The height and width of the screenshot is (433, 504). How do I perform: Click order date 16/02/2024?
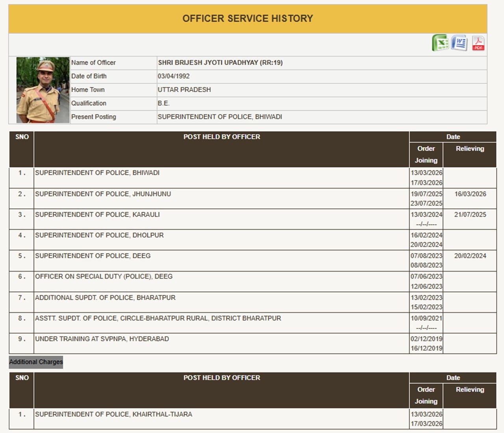pyautogui.click(x=426, y=235)
